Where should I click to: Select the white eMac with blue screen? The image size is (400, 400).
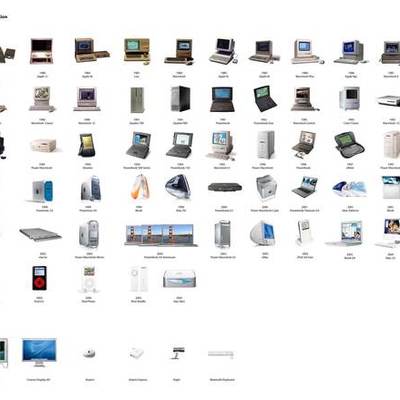(x=263, y=234)
